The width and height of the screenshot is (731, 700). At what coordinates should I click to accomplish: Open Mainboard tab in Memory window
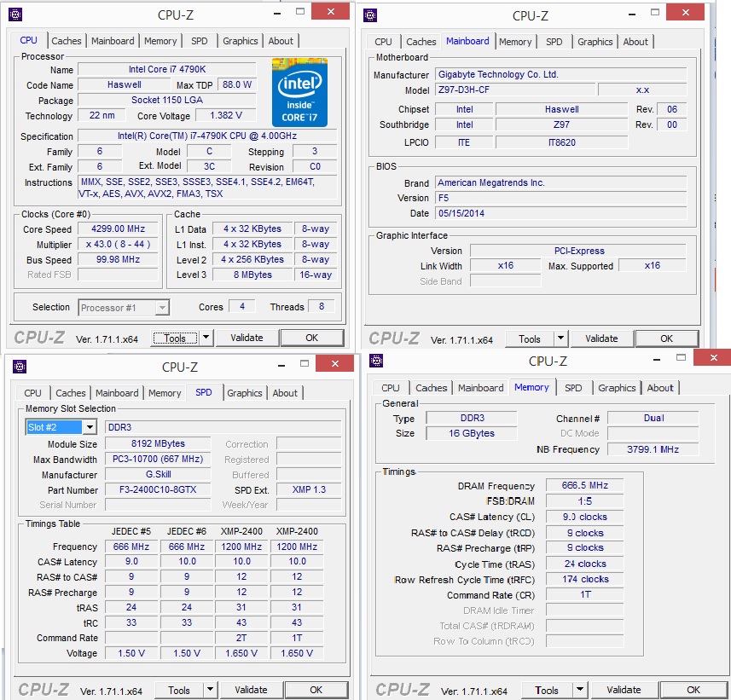(480, 388)
